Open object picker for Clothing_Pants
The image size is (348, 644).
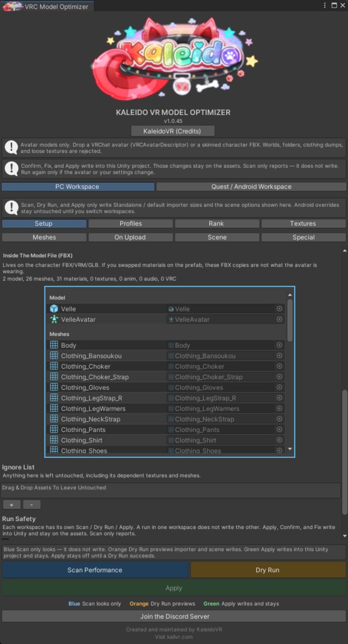(280, 430)
